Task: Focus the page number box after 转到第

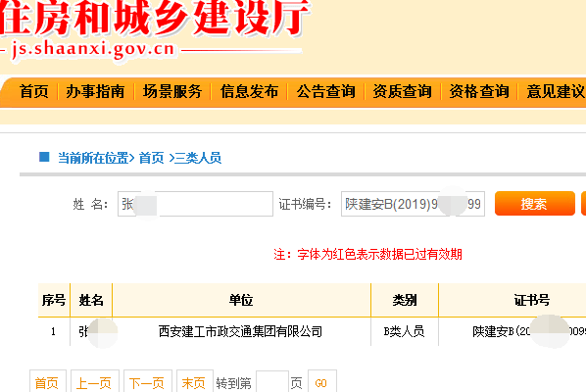Action: [272, 382]
